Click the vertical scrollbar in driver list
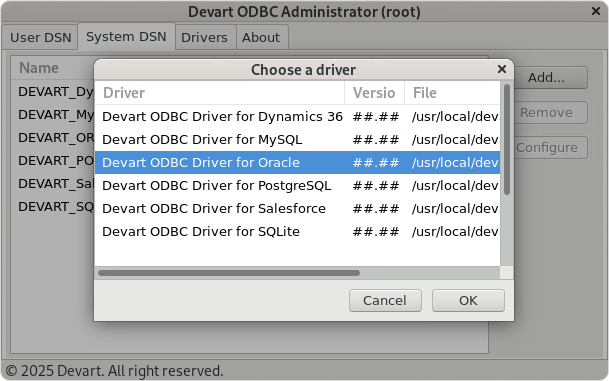609x381 pixels. pyautogui.click(x=506, y=139)
